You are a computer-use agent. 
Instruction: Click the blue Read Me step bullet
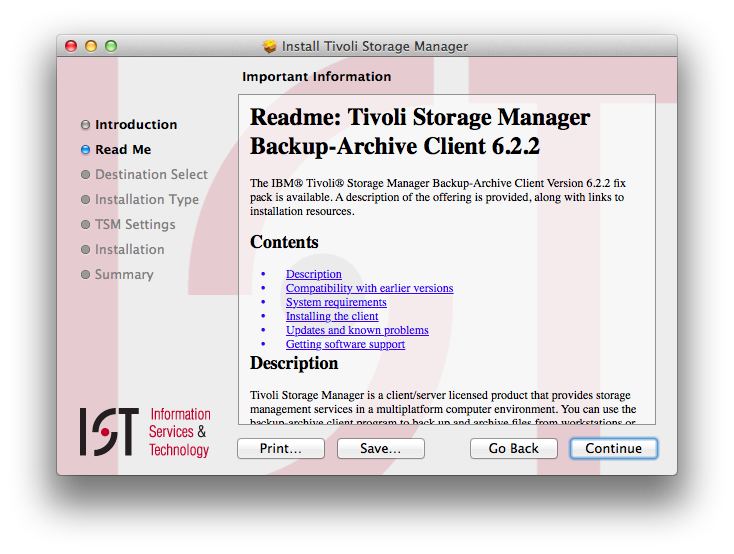(x=85, y=149)
